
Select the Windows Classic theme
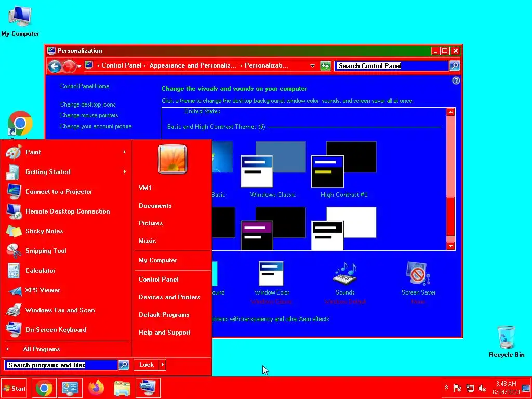coord(273,170)
